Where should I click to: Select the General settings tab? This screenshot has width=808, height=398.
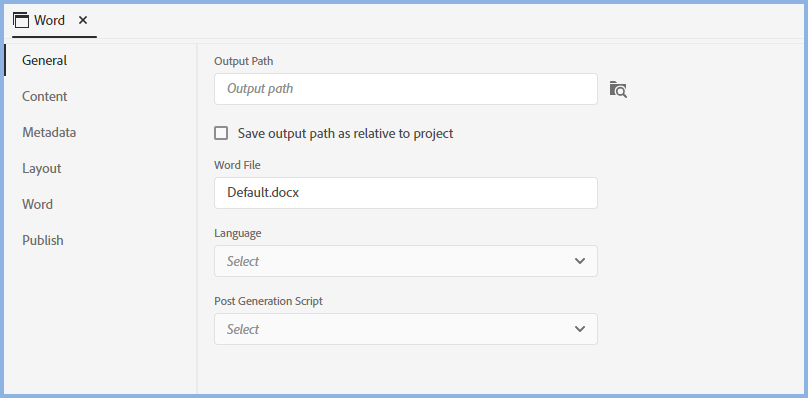point(44,60)
